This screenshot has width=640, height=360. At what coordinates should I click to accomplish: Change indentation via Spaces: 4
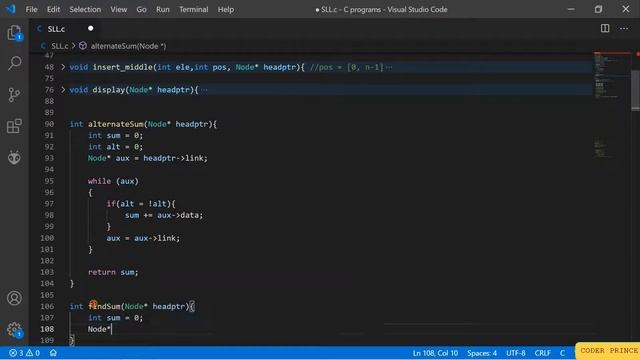[482, 353]
